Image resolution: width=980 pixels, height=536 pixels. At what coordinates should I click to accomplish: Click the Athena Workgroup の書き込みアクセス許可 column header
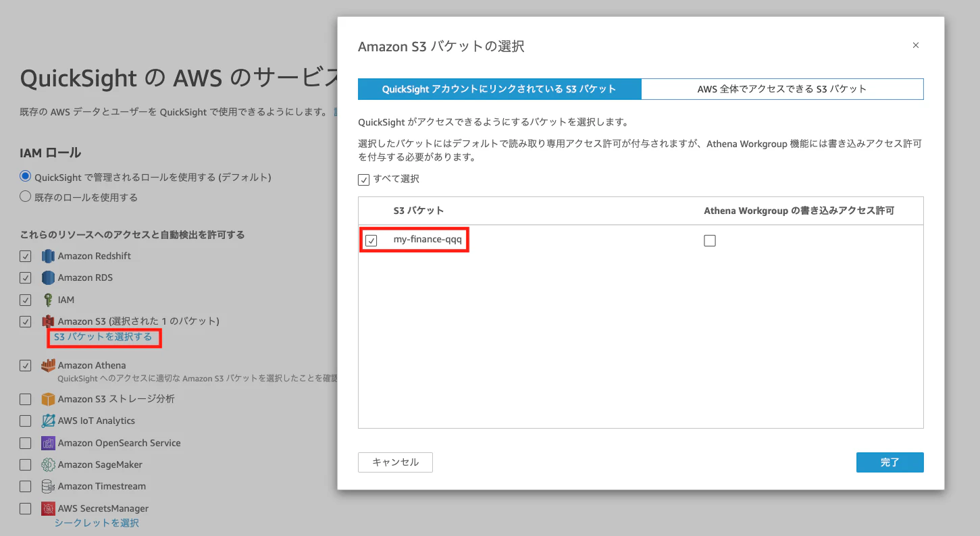click(799, 211)
